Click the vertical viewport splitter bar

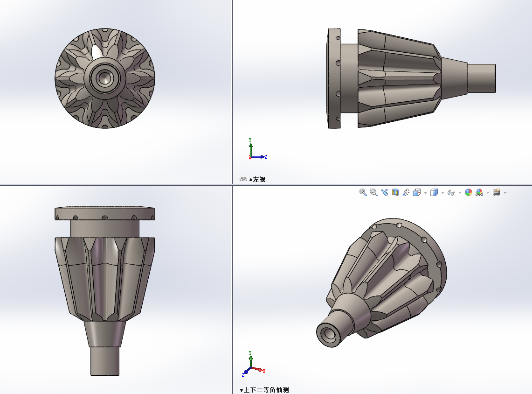(232, 93)
